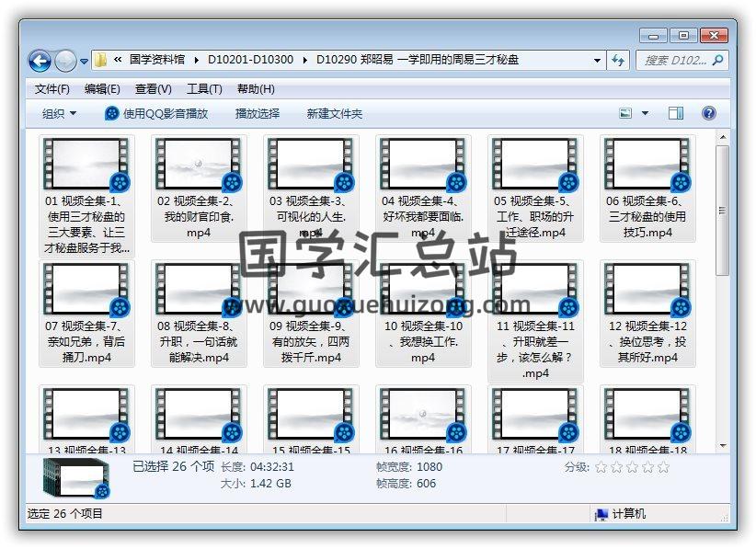Image resolution: width=756 pixels, height=549 pixels.
Task: Open help with the question mark icon
Action: [708, 113]
